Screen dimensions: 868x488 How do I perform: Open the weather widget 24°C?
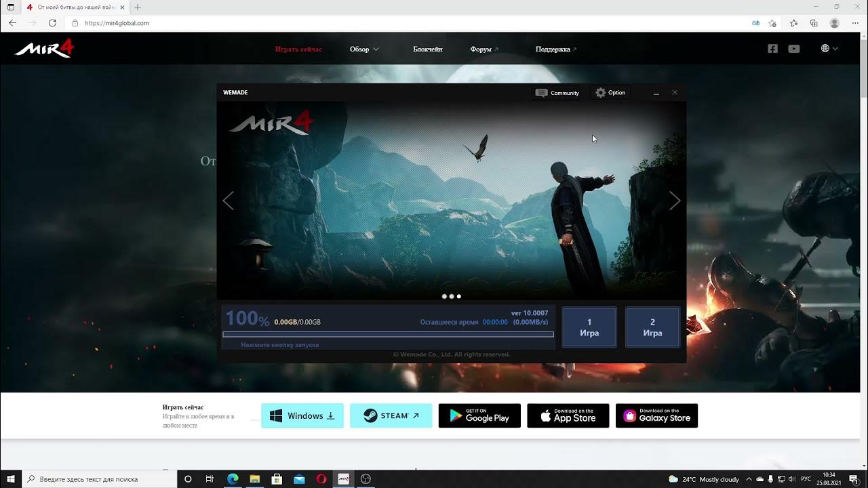tap(703, 479)
